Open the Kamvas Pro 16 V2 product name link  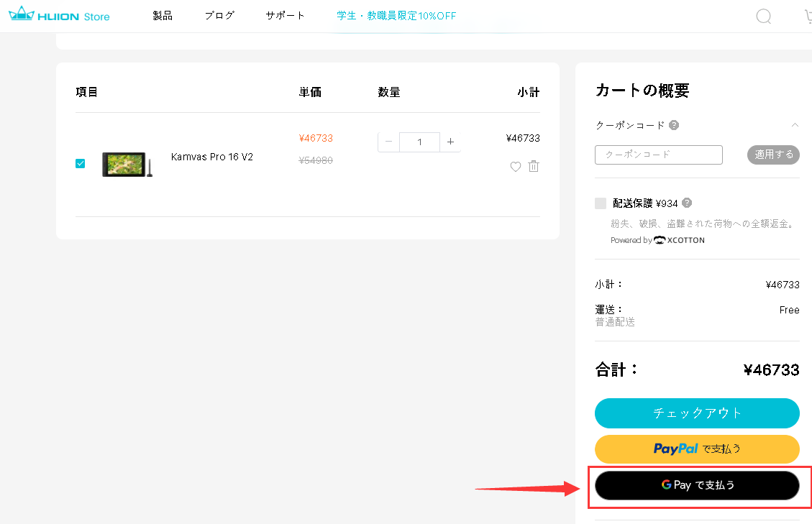point(211,157)
